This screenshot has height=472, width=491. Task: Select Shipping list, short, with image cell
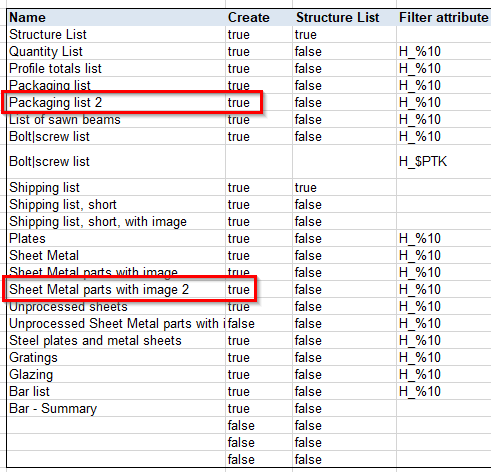116,221
